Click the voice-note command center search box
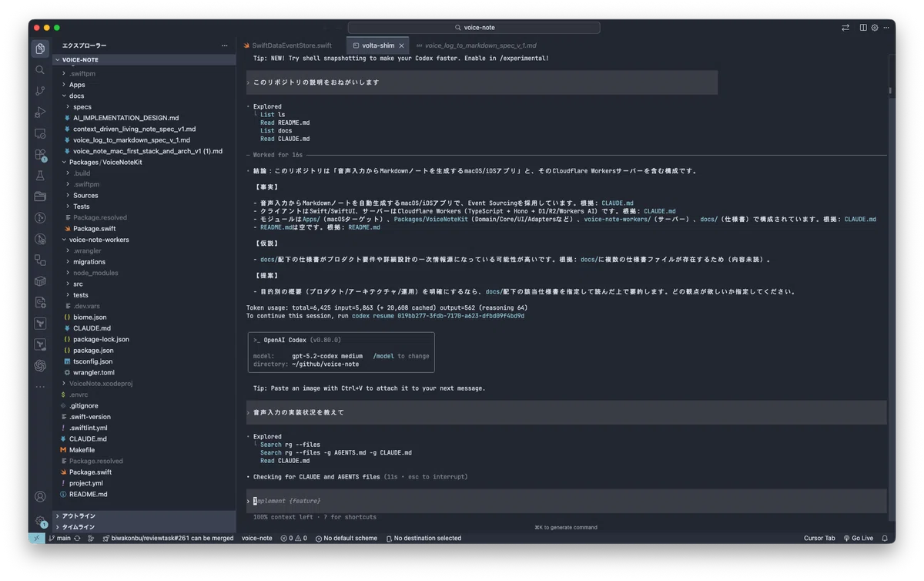This screenshot has width=924, height=581. (x=474, y=28)
